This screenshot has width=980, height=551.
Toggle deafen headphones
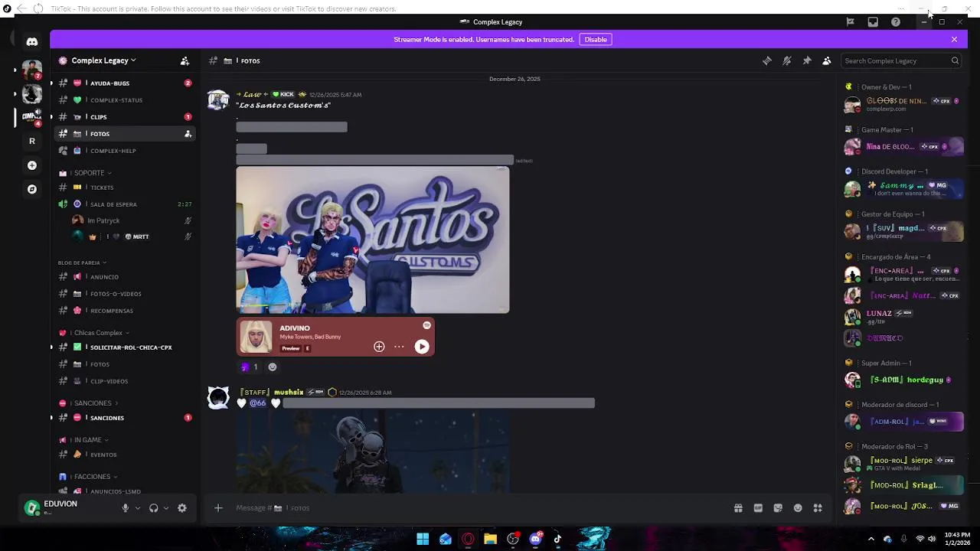(x=154, y=508)
